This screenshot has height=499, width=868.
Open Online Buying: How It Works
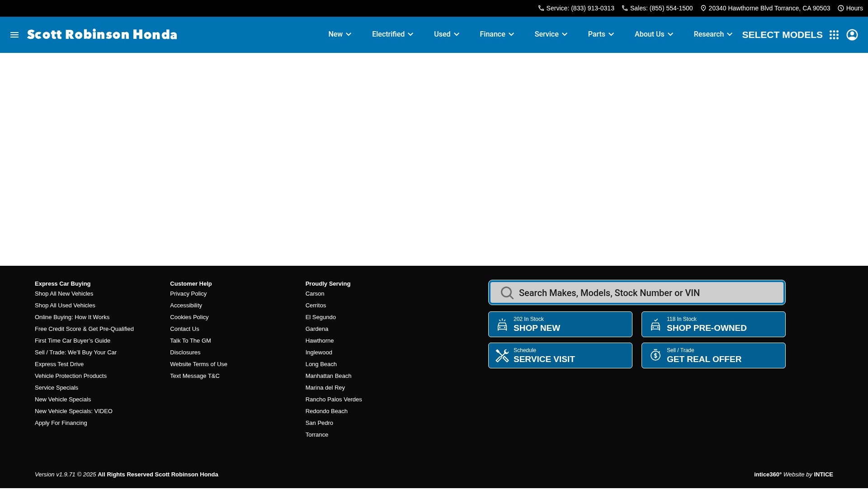point(72,317)
